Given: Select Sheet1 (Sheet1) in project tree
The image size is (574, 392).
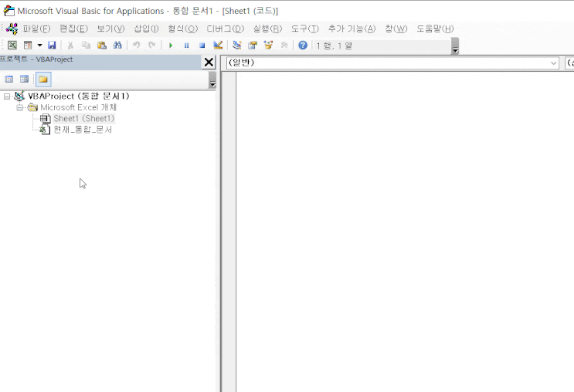Looking at the screenshot, I should tap(84, 119).
